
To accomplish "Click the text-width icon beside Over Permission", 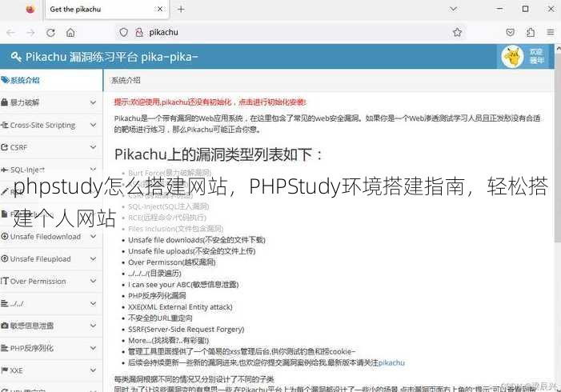I will coord(4,281).
